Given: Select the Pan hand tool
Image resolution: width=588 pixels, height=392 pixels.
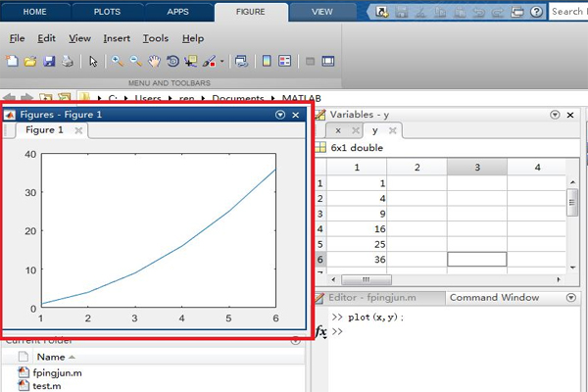Looking at the screenshot, I should tap(154, 61).
